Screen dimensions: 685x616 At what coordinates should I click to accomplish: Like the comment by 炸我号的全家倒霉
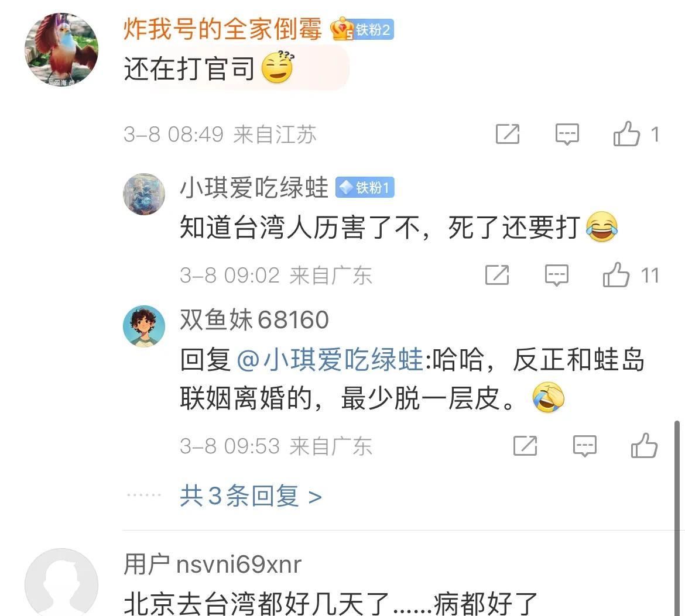tap(627, 133)
